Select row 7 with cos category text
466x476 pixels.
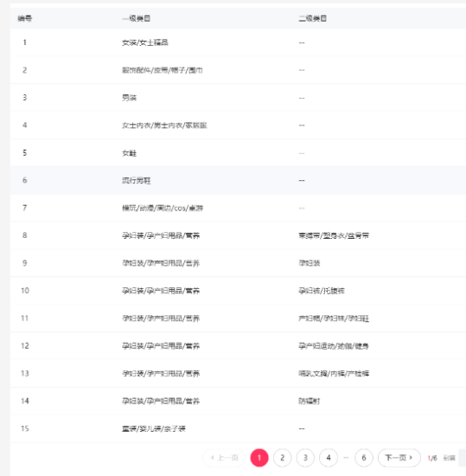tap(238, 208)
